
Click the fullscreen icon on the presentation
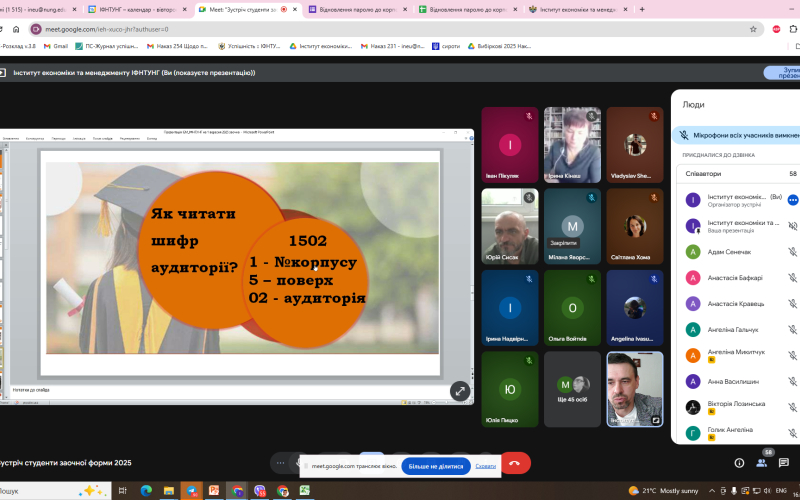click(x=459, y=391)
